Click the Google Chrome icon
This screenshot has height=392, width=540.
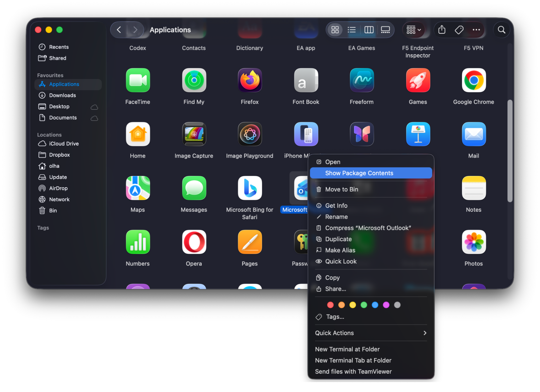click(x=474, y=80)
